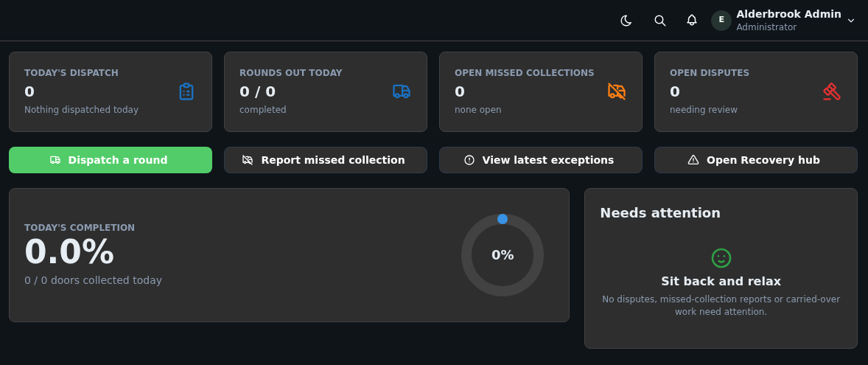Image resolution: width=868 pixels, height=365 pixels.
Task: Click the crossed-out truck icon in Open Missed Collections
Action: click(617, 91)
